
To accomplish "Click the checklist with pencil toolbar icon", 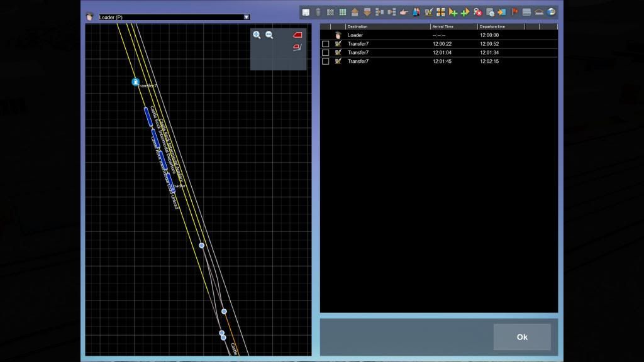I will point(428,13).
